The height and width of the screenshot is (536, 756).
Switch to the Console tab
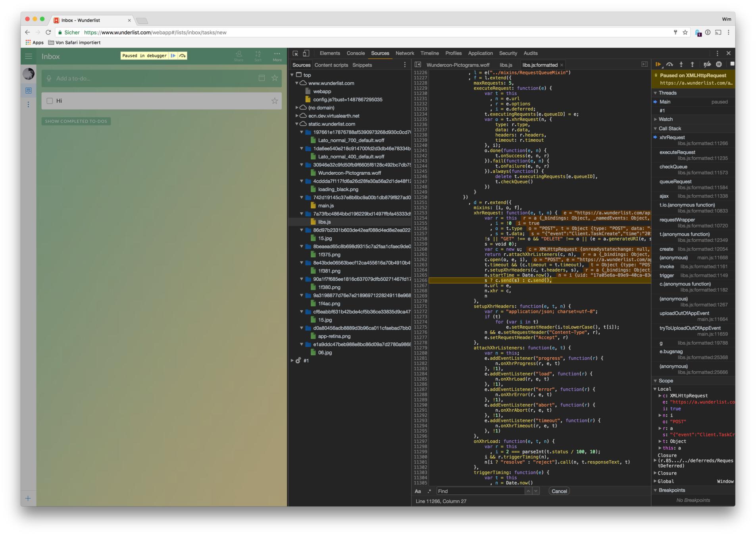point(356,53)
